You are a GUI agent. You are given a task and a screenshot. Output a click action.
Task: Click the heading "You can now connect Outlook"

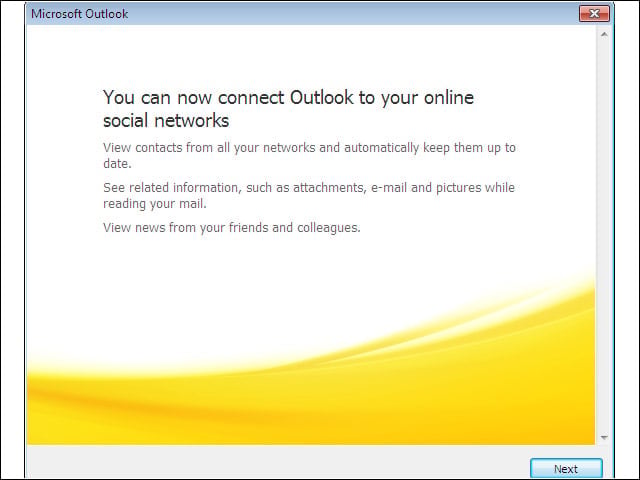pos(289,109)
